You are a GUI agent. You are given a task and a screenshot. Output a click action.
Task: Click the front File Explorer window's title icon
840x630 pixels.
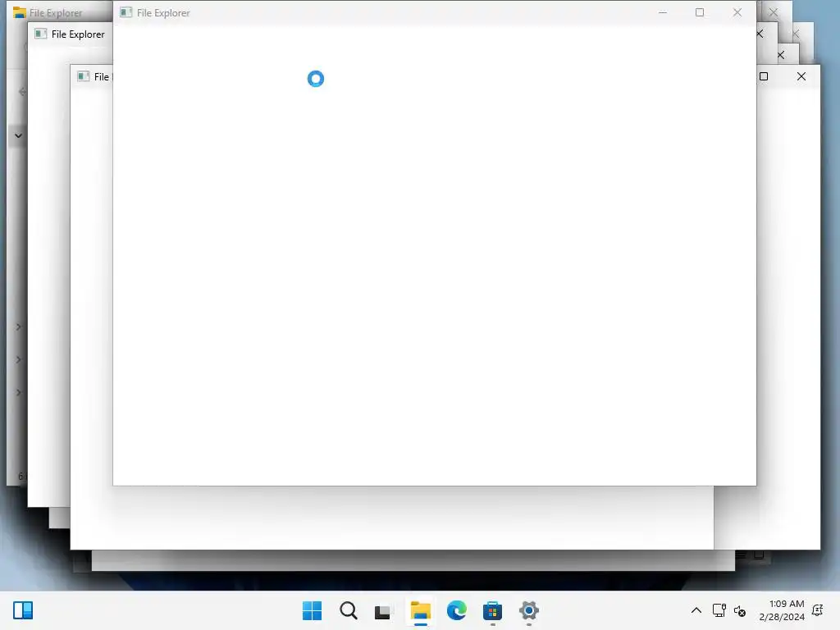click(126, 12)
